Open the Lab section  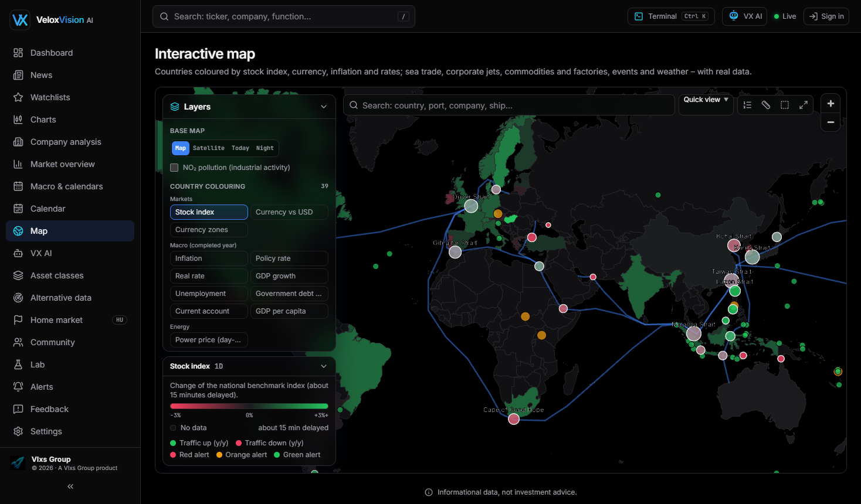(x=70, y=365)
